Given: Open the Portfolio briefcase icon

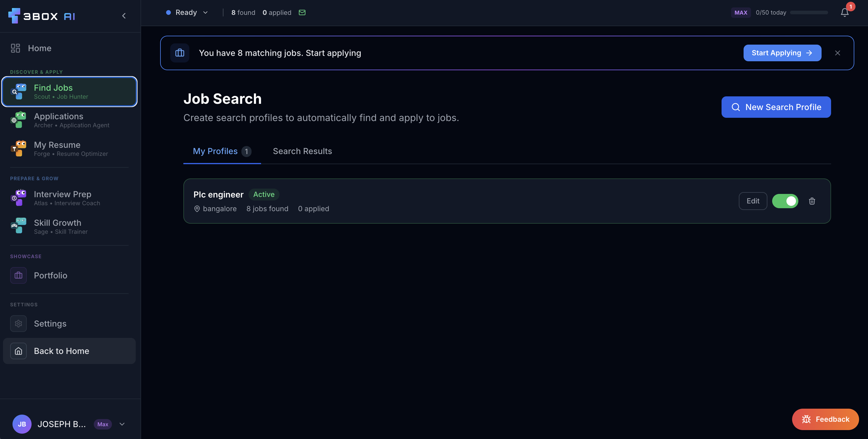Looking at the screenshot, I should click(18, 275).
